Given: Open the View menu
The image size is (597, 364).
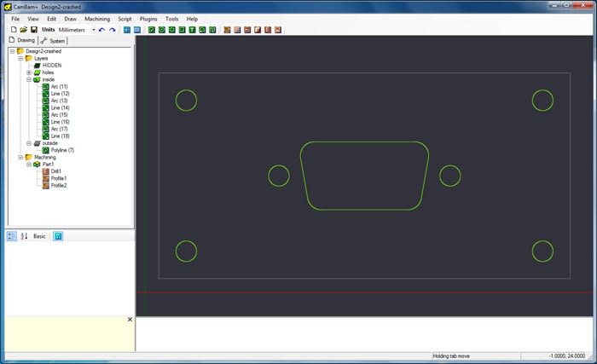Looking at the screenshot, I should point(33,19).
